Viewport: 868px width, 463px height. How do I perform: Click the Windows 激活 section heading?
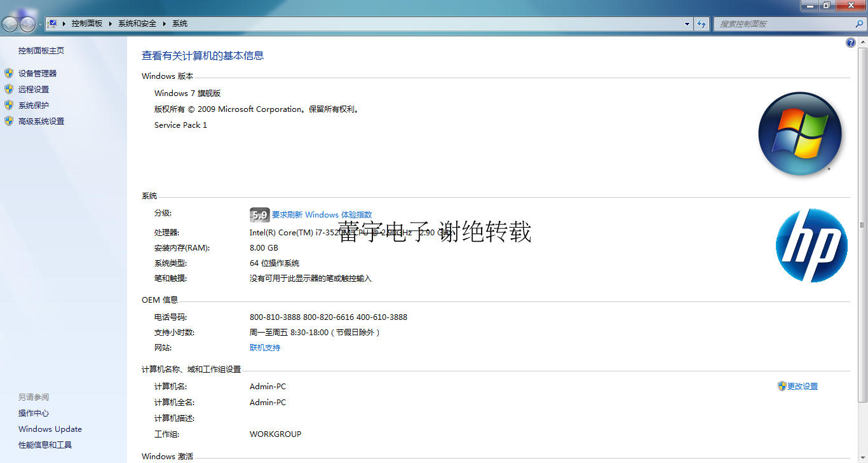167,457
